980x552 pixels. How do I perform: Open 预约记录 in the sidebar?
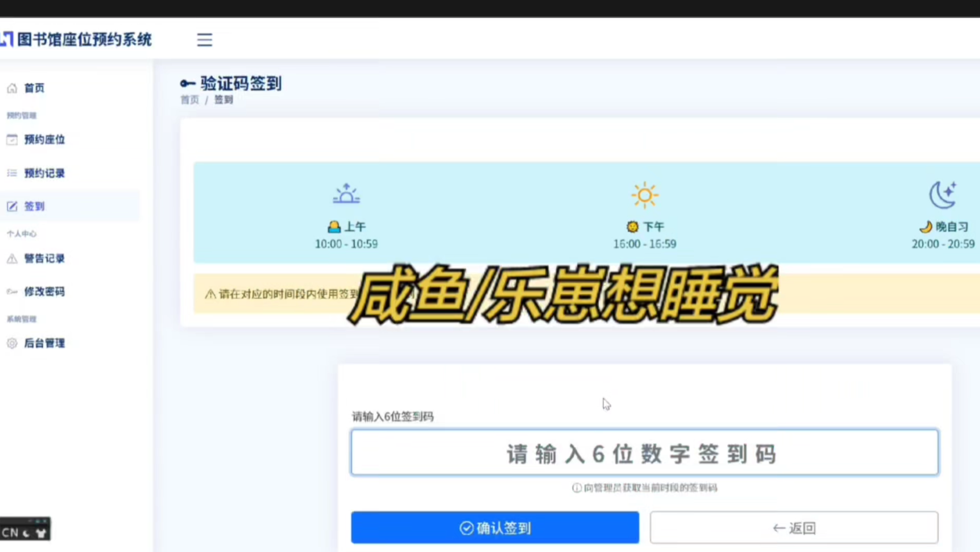[44, 173]
